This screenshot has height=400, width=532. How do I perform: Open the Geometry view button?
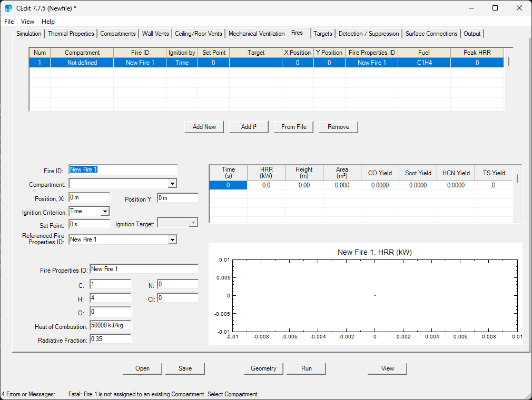[x=263, y=368]
